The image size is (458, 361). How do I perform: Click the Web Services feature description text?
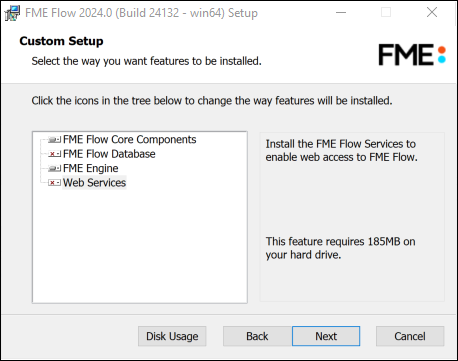coord(341,150)
